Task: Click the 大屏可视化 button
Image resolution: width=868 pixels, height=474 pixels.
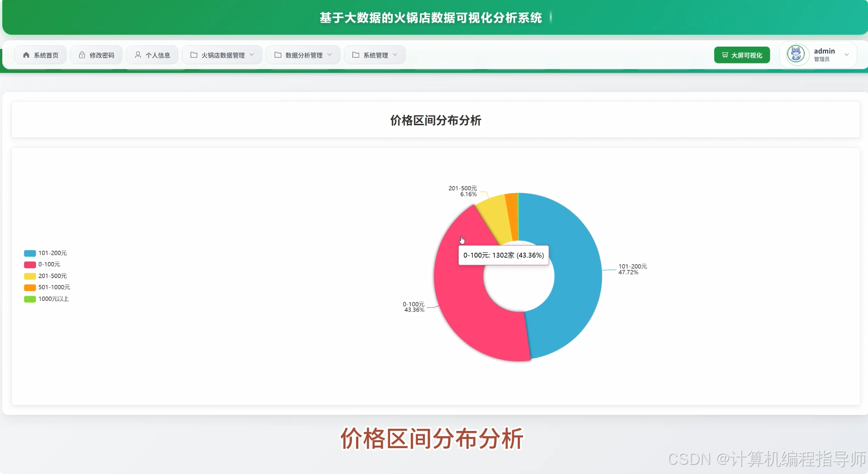Action: click(x=742, y=55)
